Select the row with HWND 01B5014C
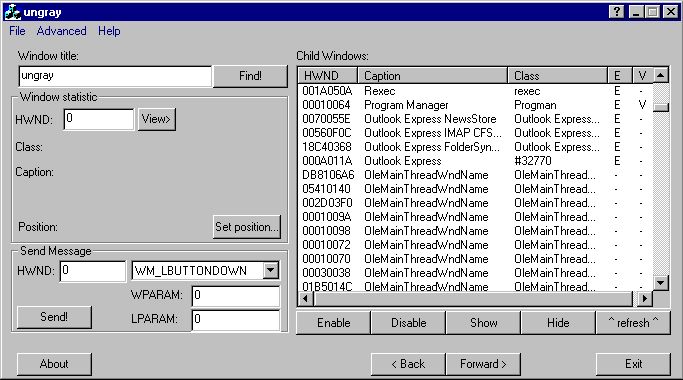The image size is (683, 380). (476, 286)
